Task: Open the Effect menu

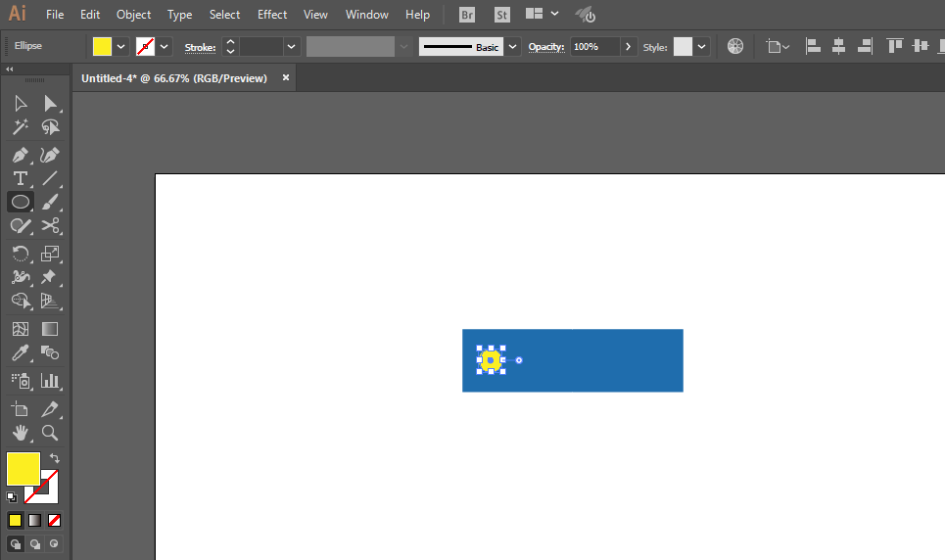Action: [272, 15]
